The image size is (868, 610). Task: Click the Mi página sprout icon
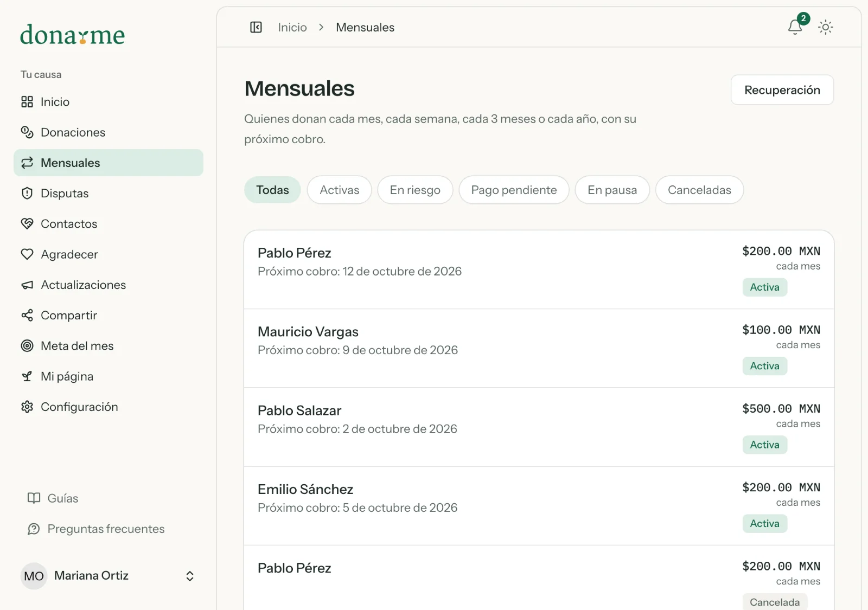pos(27,376)
